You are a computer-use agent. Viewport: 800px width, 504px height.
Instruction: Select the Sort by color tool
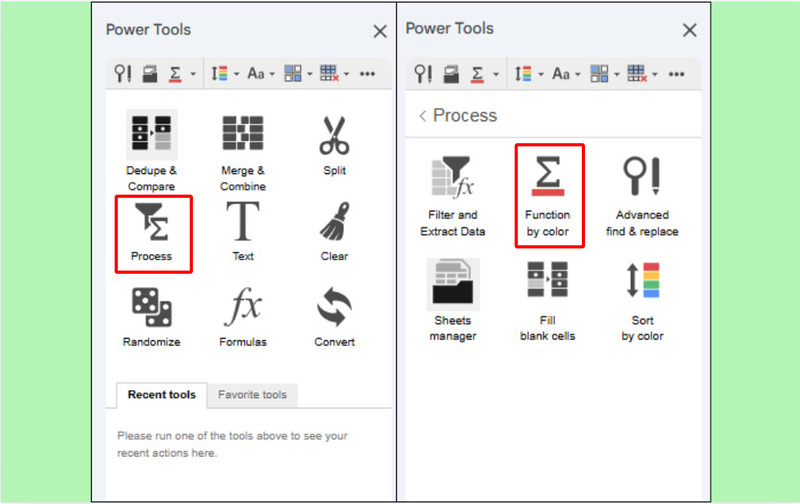[642, 300]
